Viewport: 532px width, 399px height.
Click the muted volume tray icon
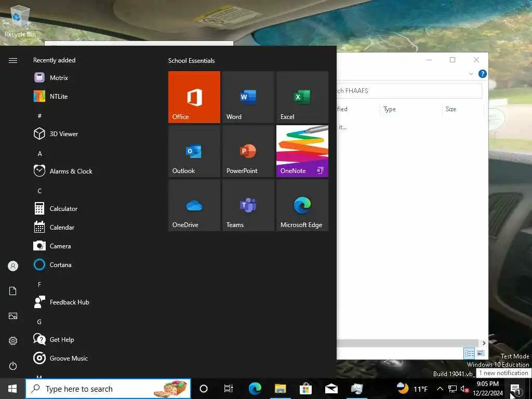[464, 389]
